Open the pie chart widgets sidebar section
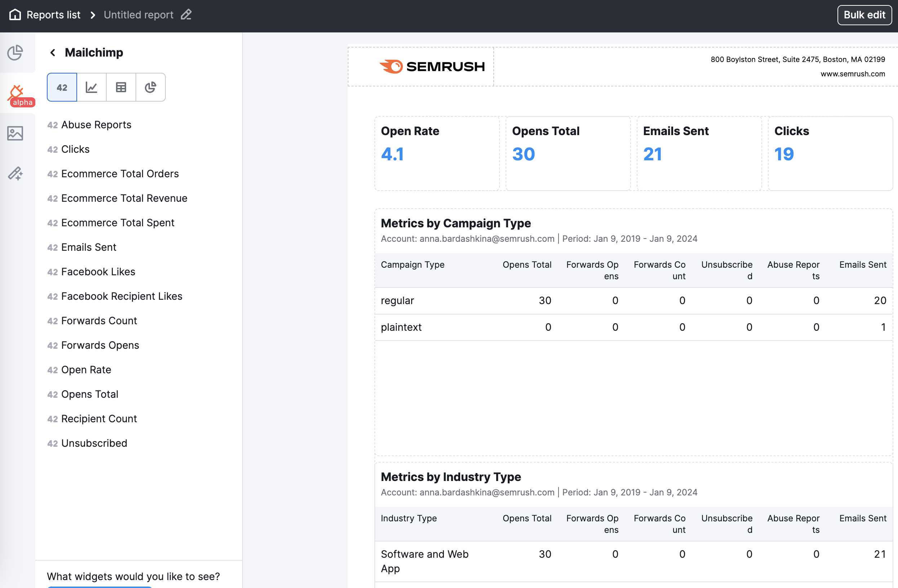 point(15,53)
